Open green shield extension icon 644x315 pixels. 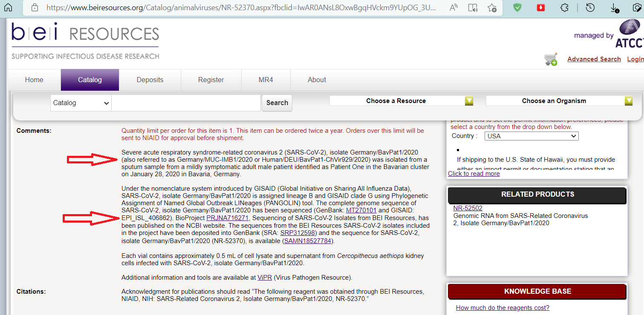point(517,7)
